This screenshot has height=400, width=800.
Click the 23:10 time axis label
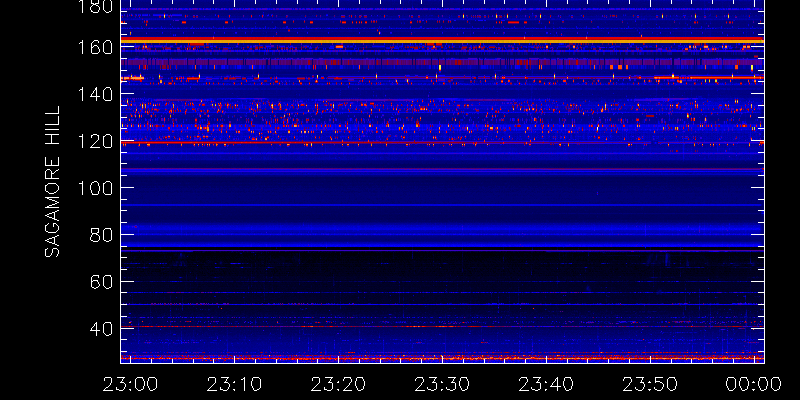click(234, 384)
